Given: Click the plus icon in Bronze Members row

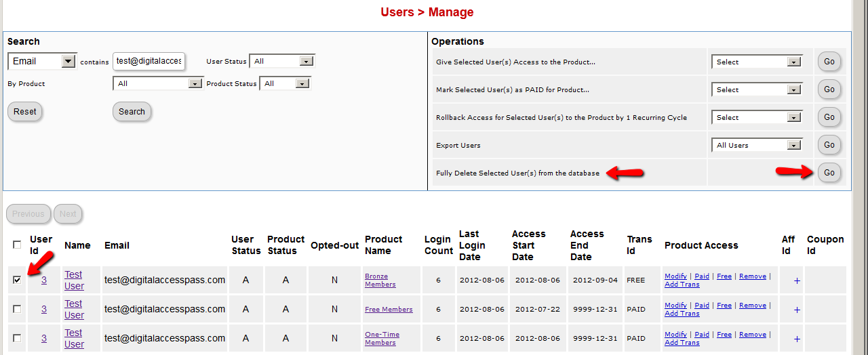Looking at the screenshot, I should click(797, 280).
